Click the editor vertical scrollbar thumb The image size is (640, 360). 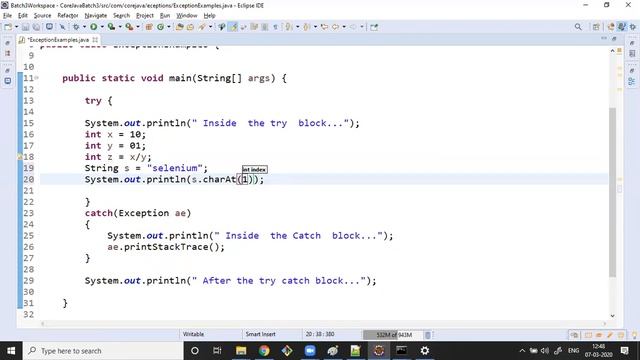point(612,192)
